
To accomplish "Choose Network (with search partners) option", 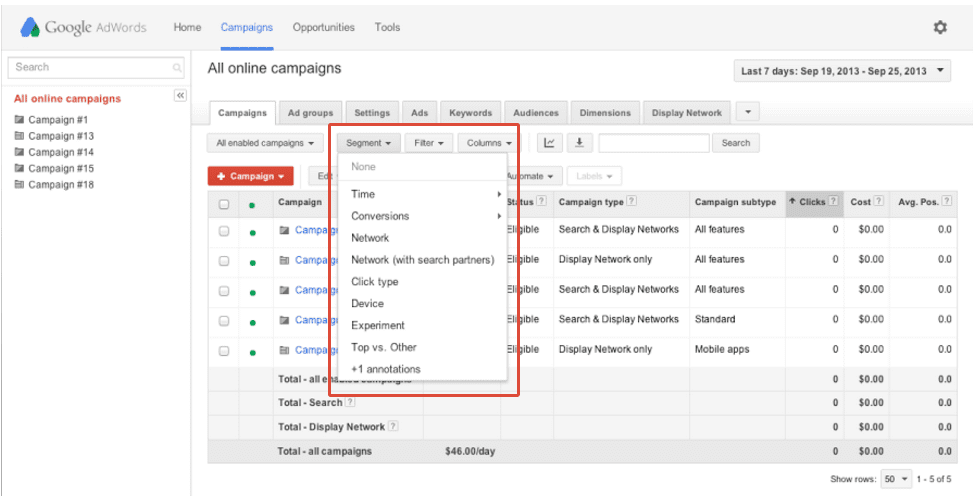I will point(423,259).
